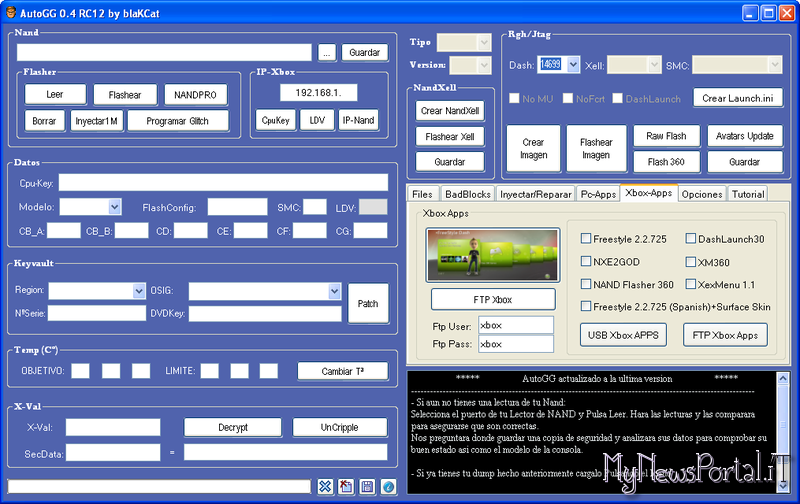Screen dimensions: 800x504
Task: Click the CpuKey button
Action: [x=276, y=120]
